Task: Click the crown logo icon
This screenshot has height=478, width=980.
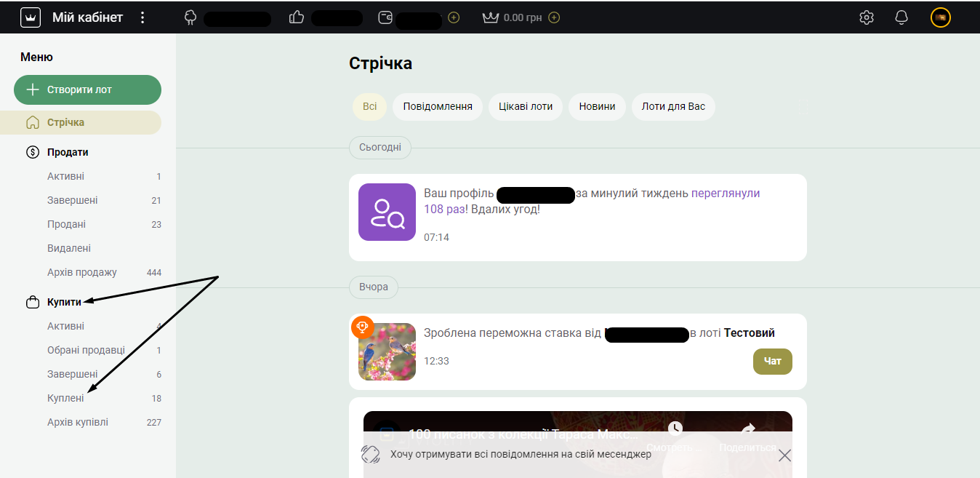Action: 30,17
